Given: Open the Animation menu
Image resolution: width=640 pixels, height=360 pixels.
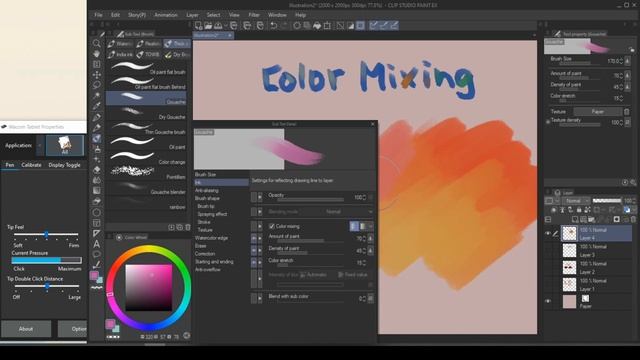Looking at the screenshot, I should tap(166, 15).
